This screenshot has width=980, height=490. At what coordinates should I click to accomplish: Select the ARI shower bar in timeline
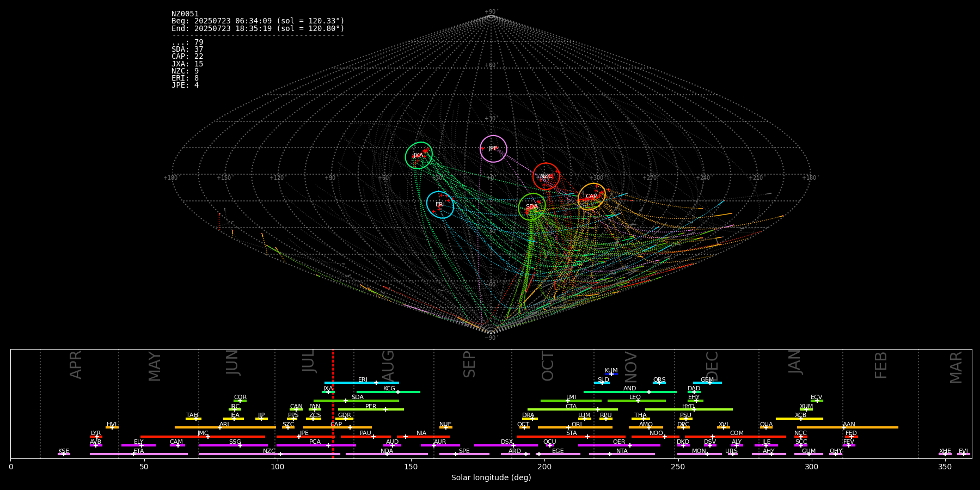coord(225,427)
